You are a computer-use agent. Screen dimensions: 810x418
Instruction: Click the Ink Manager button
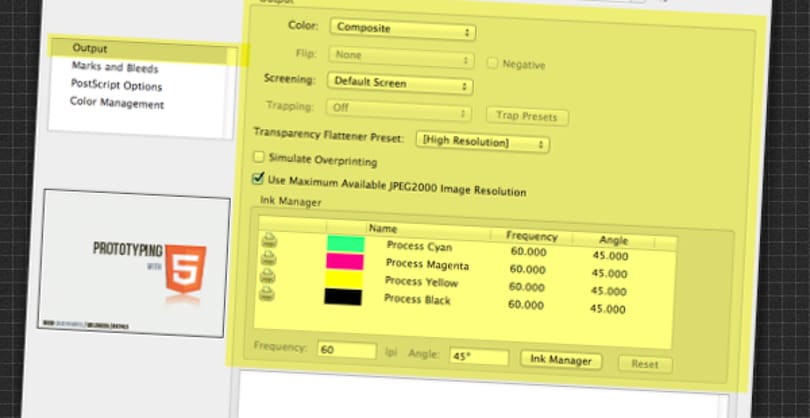(561, 360)
